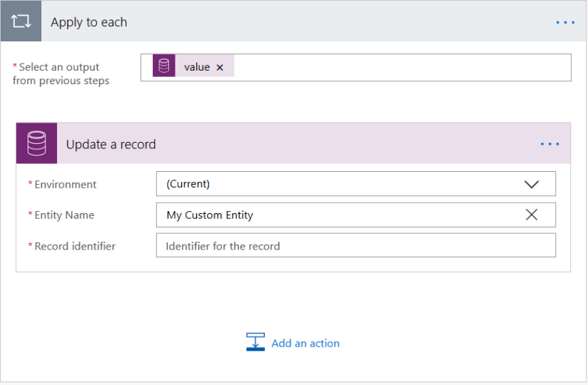Click the Update a record database icon

point(37,143)
